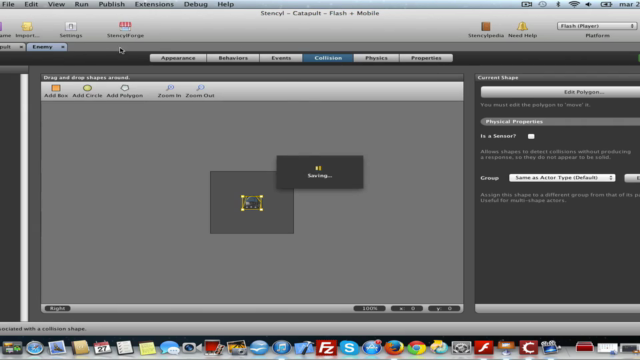Open Flash application in the dock
Viewport: 640px width, 360px height.
[x=484, y=348]
